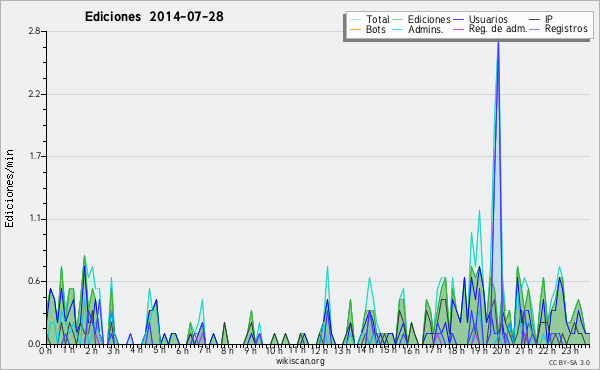Screen dimensions: 600x370
Task: Click the Registros legend entry
Action: coord(566,29)
